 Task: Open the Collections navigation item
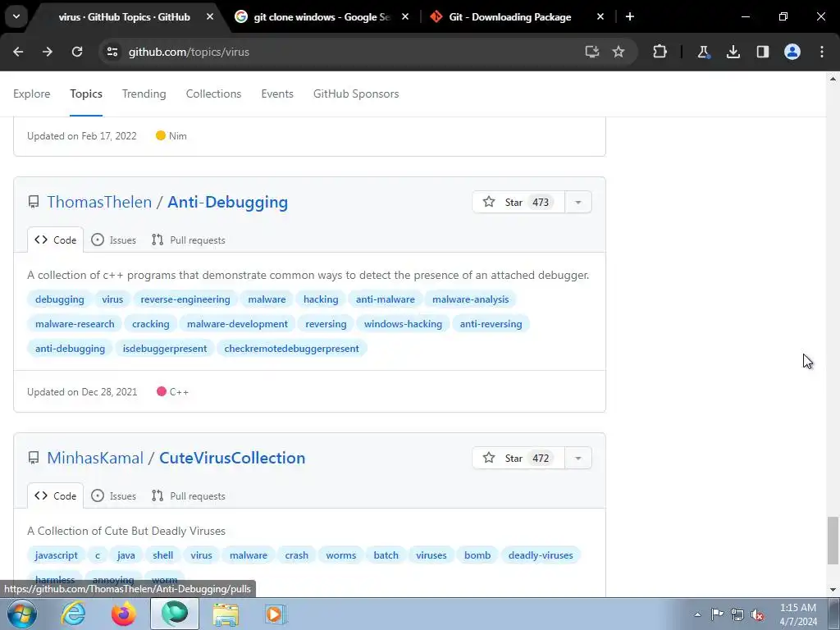[x=214, y=94]
